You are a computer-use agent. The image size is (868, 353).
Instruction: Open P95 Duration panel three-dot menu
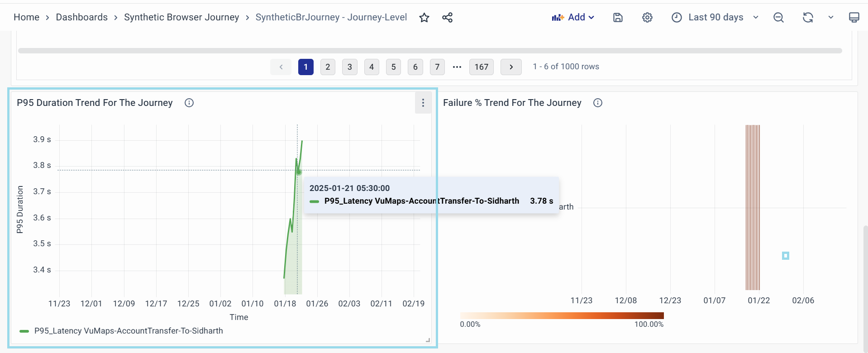point(423,103)
